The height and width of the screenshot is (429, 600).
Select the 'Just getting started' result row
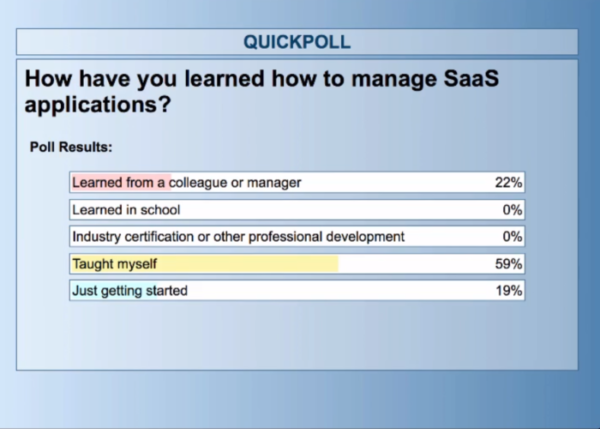(297, 290)
